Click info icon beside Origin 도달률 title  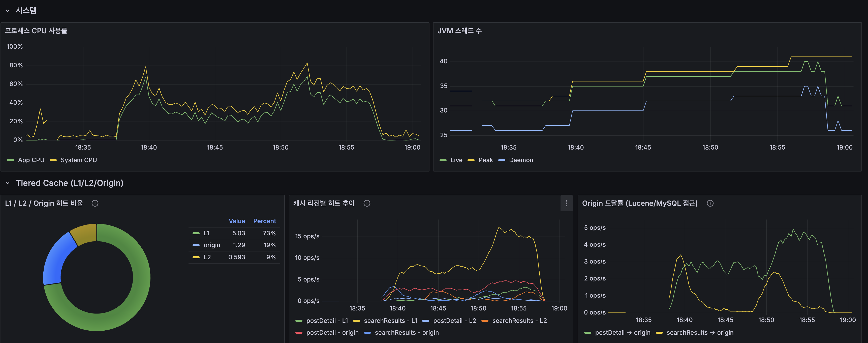710,203
